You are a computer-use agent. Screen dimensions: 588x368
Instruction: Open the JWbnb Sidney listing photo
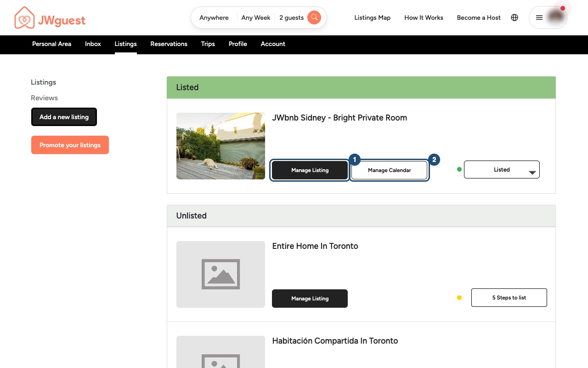click(220, 146)
